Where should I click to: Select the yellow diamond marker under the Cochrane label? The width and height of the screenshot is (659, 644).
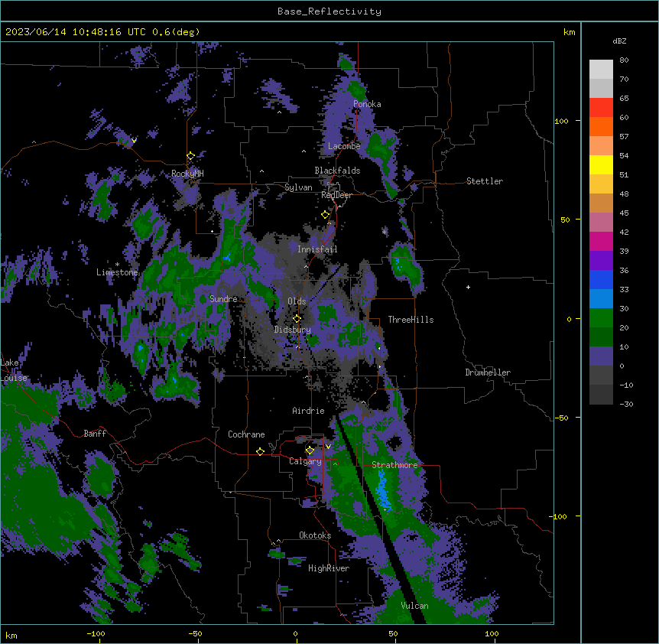(260, 451)
